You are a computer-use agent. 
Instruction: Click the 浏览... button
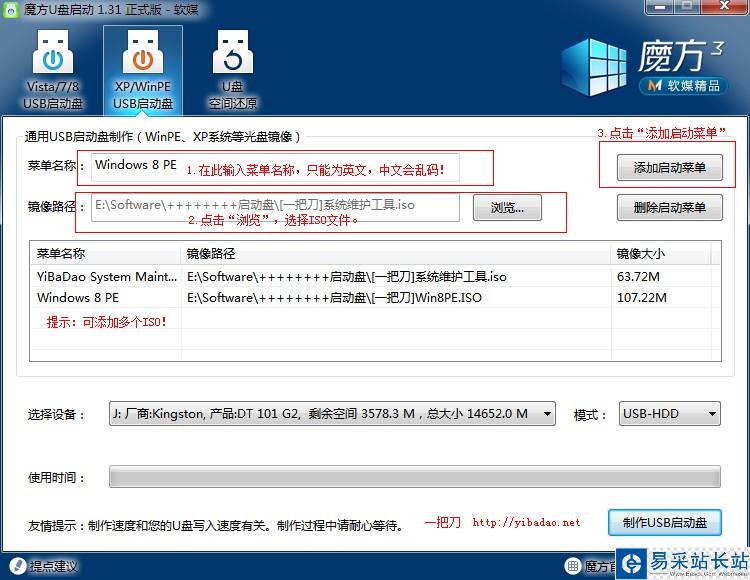click(507, 208)
